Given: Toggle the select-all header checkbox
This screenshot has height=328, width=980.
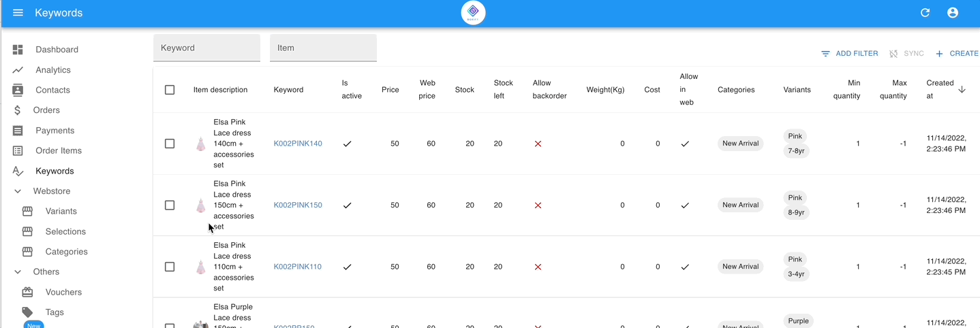Looking at the screenshot, I should pos(170,90).
